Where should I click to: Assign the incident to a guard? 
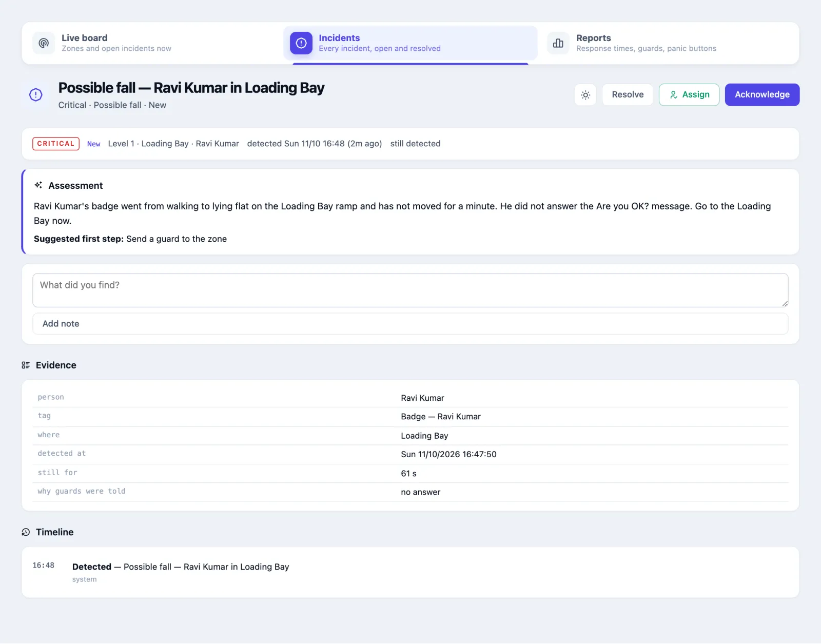click(689, 95)
